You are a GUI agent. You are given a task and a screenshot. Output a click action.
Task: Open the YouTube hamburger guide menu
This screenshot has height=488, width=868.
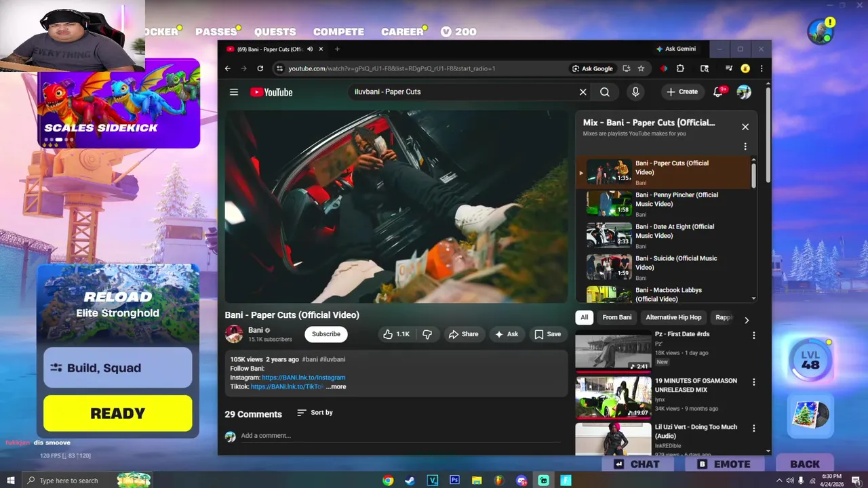tap(234, 92)
